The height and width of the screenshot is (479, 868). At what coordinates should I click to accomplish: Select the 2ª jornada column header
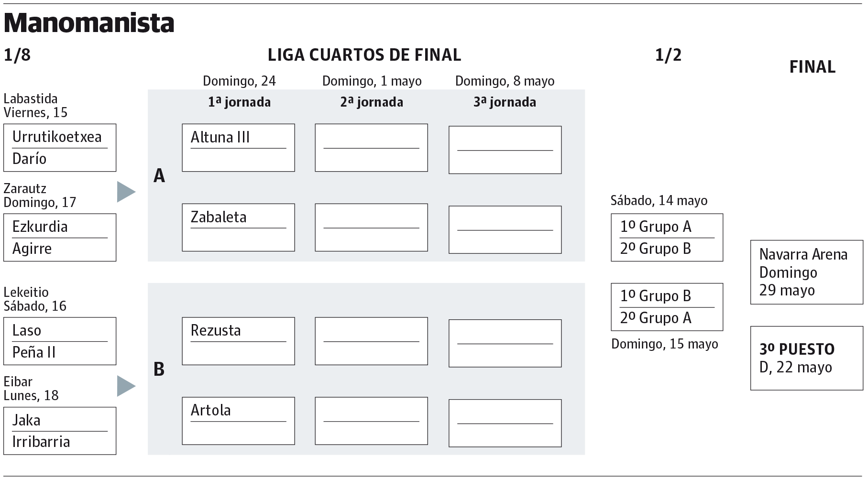pos(372,102)
